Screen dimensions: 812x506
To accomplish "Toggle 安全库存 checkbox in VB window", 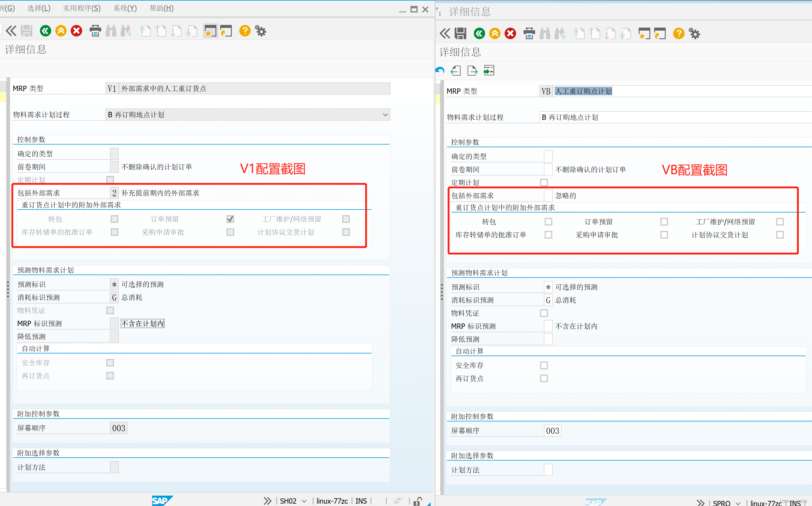I will (x=544, y=365).
